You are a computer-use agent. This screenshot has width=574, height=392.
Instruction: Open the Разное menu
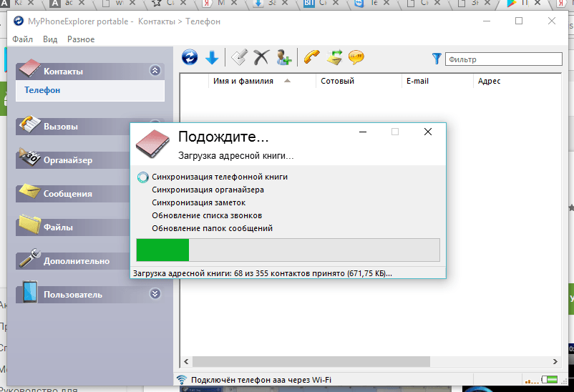pos(81,39)
